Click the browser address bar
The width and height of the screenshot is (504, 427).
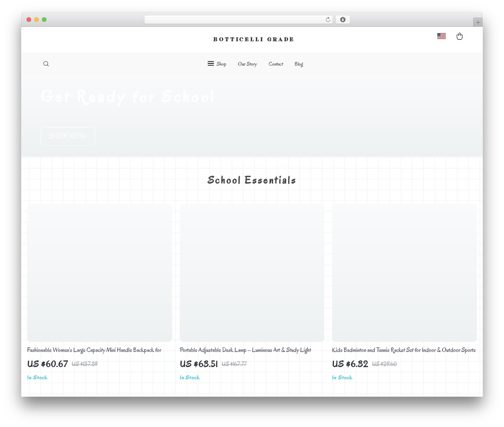[x=239, y=20]
